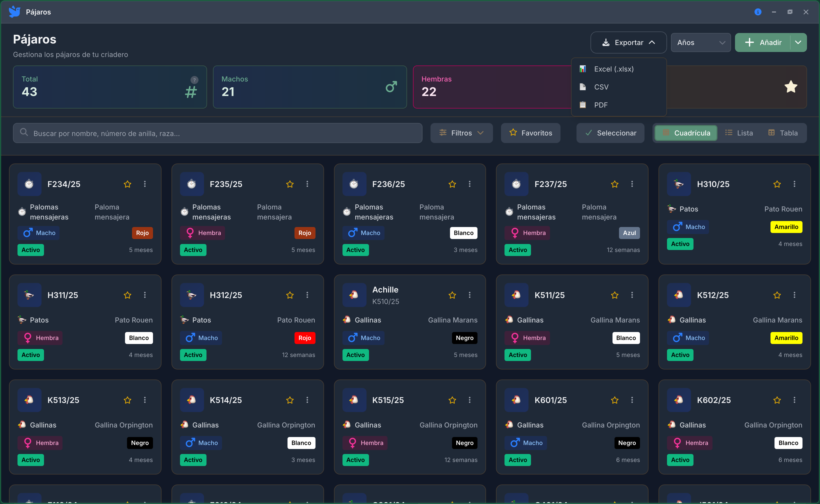Open the three-dot menu on F237/25 card

pyautogui.click(x=632, y=184)
